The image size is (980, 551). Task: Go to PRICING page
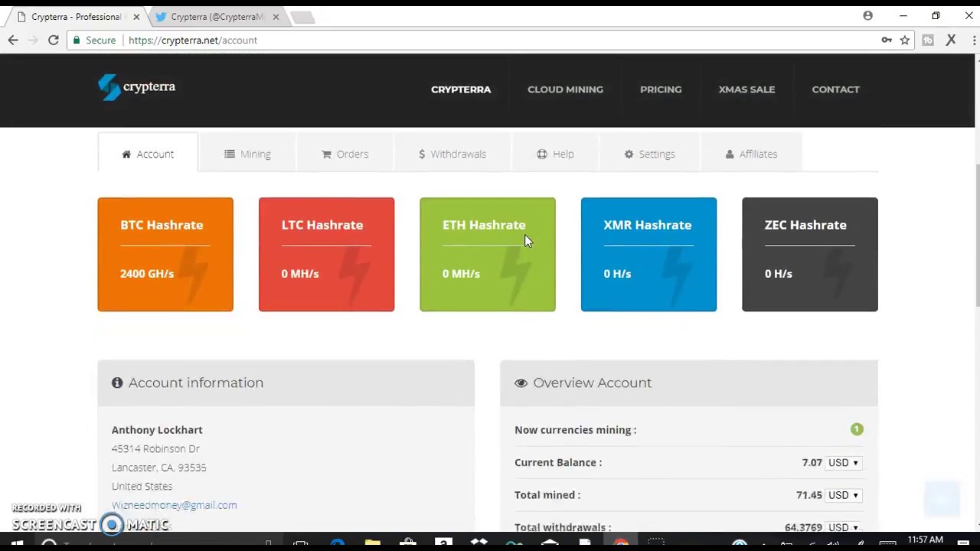pos(661,90)
